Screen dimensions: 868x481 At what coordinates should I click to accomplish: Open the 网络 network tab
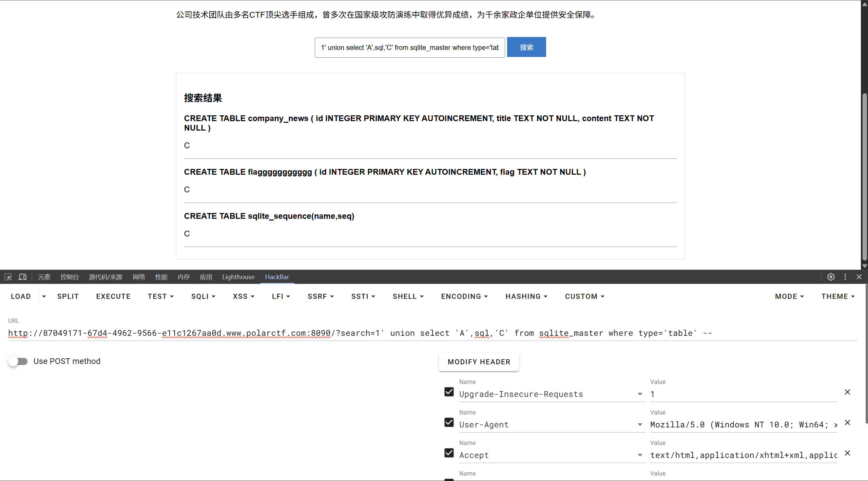pyautogui.click(x=139, y=277)
